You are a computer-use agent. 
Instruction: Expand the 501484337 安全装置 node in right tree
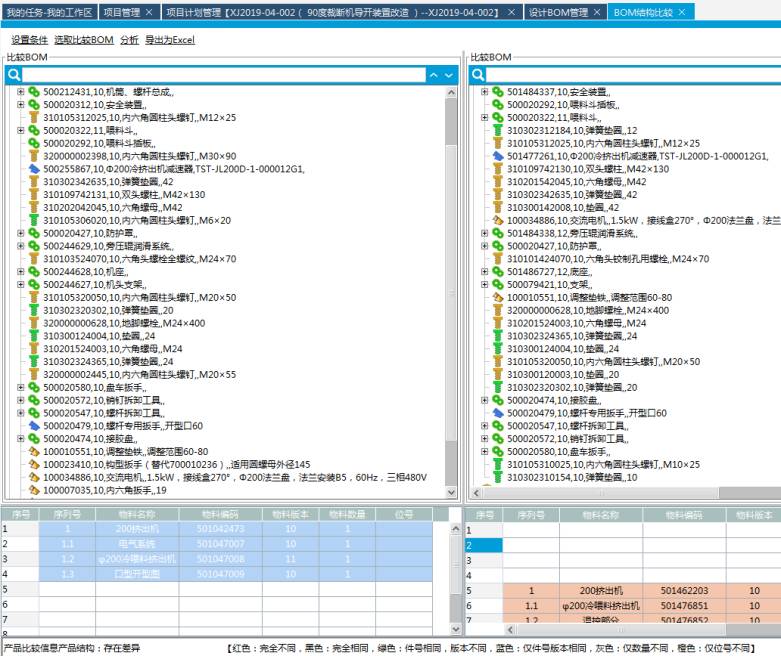[x=485, y=92]
